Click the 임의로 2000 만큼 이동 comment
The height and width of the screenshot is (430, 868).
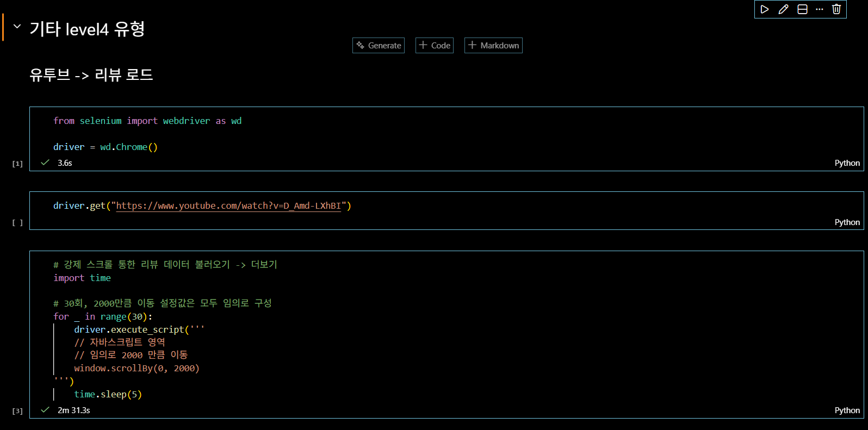click(x=131, y=354)
